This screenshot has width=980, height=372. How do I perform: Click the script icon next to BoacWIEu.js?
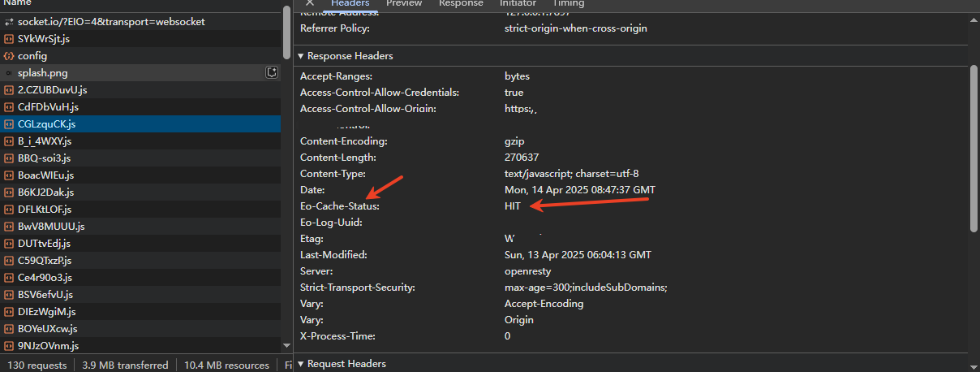tap(9, 175)
